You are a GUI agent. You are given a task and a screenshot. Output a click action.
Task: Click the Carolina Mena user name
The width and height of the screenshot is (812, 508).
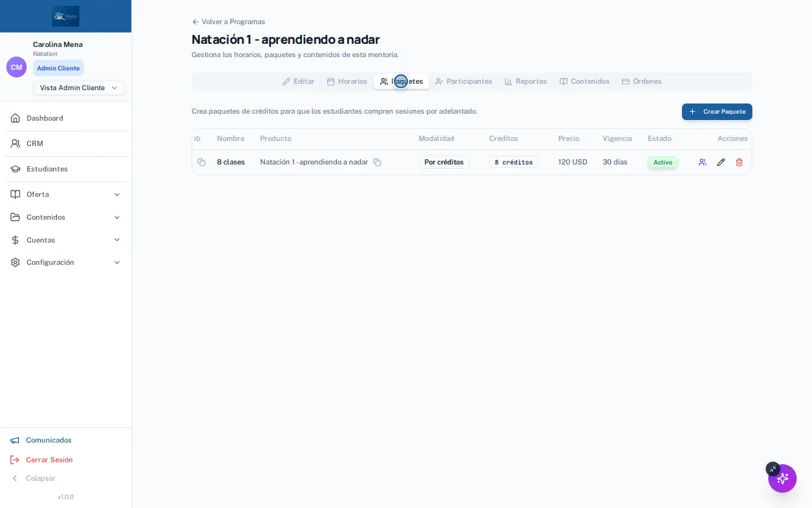click(58, 44)
